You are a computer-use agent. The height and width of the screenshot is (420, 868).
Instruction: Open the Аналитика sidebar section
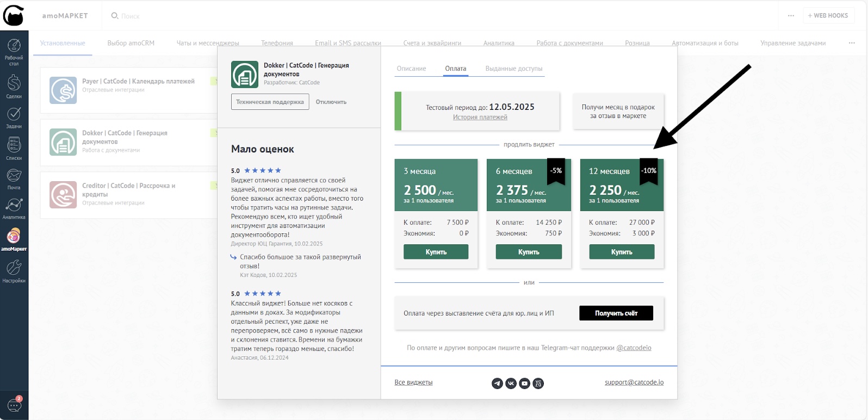click(x=14, y=208)
